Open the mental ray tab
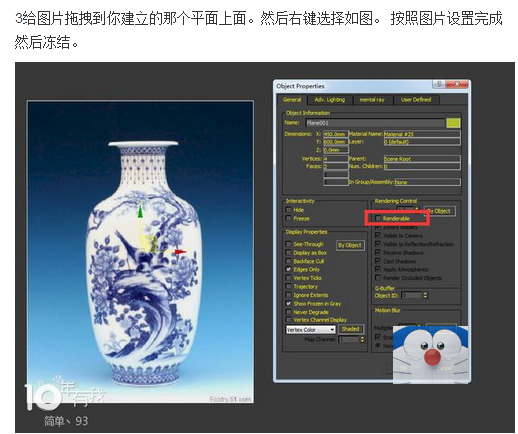This screenshot has width=518, height=434. click(372, 100)
